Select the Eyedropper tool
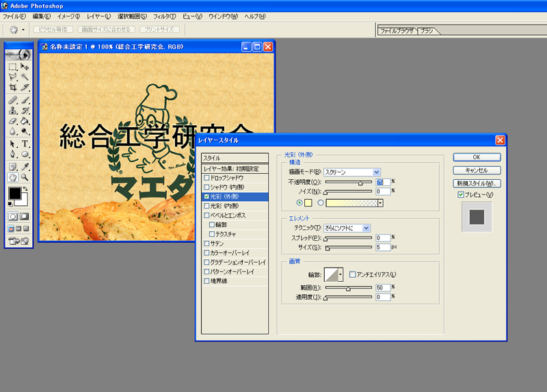This screenshot has height=392, width=547. tap(25, 167)
